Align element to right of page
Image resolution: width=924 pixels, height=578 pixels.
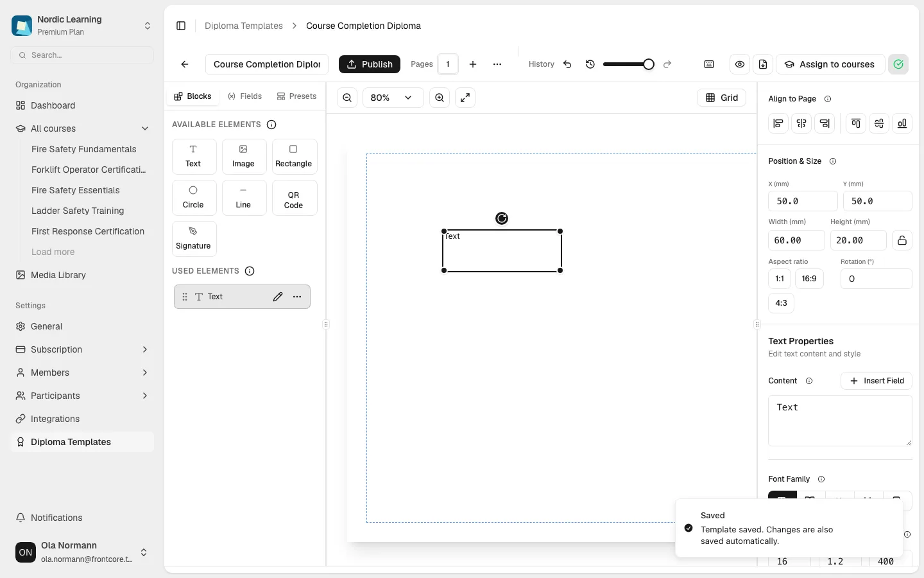[x=825, y=123]
